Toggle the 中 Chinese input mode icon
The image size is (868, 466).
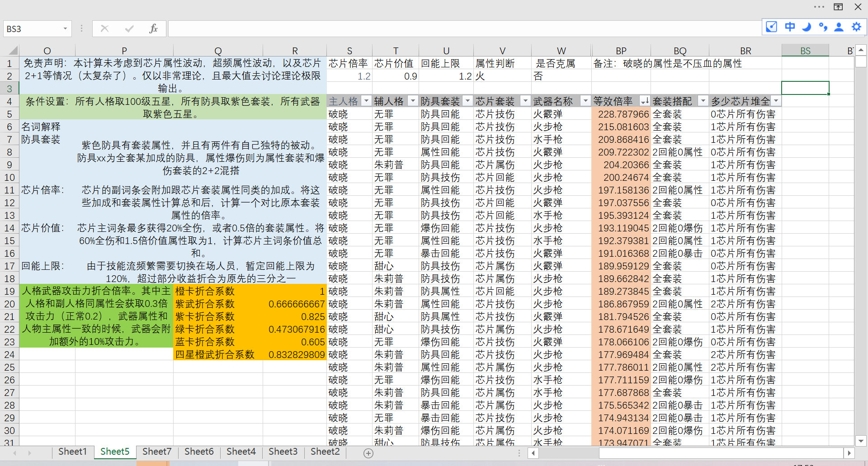[790, 27]
